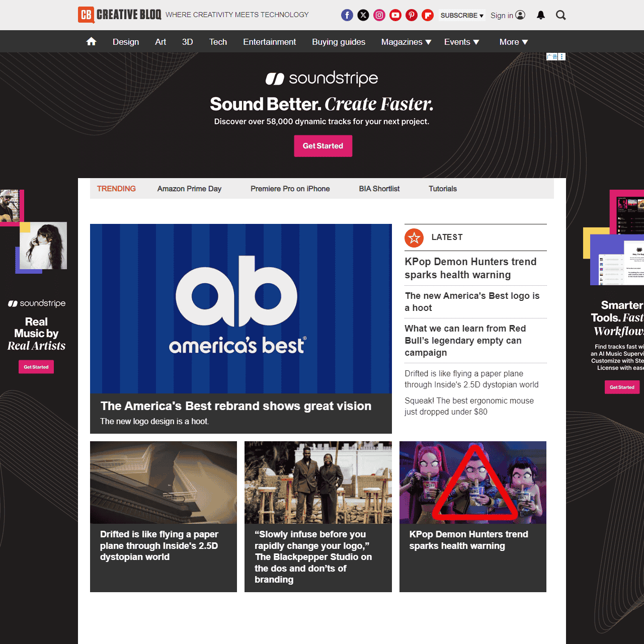Open the Events dropdown menu

point(461,42)
